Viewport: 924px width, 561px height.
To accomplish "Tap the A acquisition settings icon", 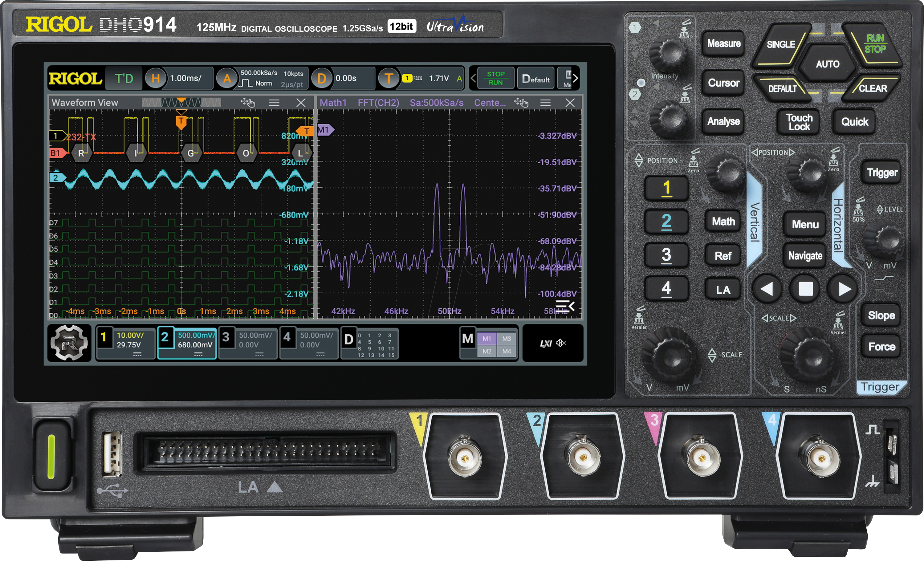I will pos(227,78).
